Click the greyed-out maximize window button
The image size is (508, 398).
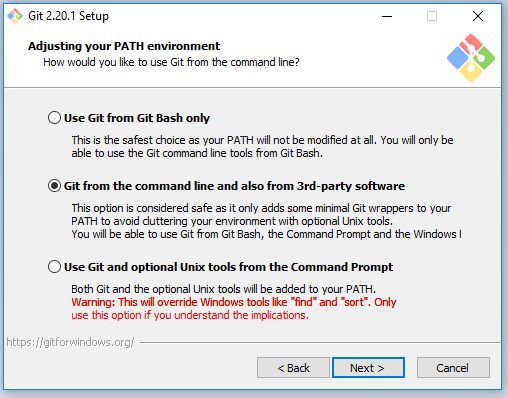pos(432,16)
